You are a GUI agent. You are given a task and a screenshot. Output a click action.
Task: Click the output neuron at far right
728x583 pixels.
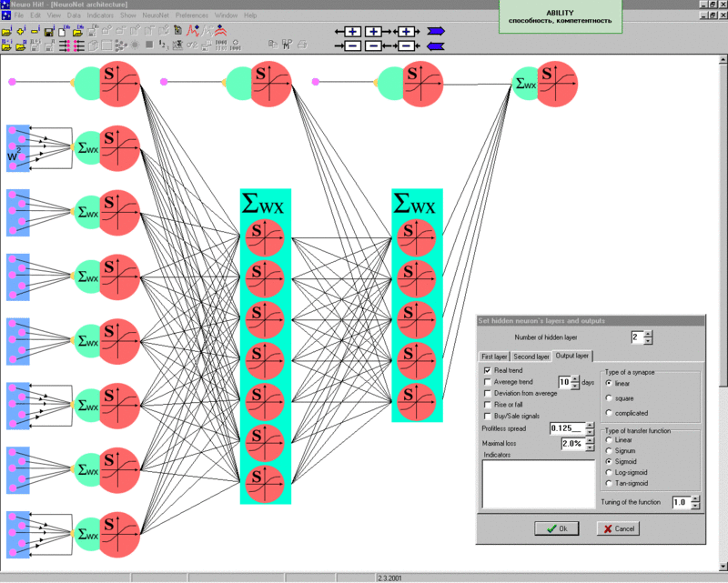[x=545, y=84]
